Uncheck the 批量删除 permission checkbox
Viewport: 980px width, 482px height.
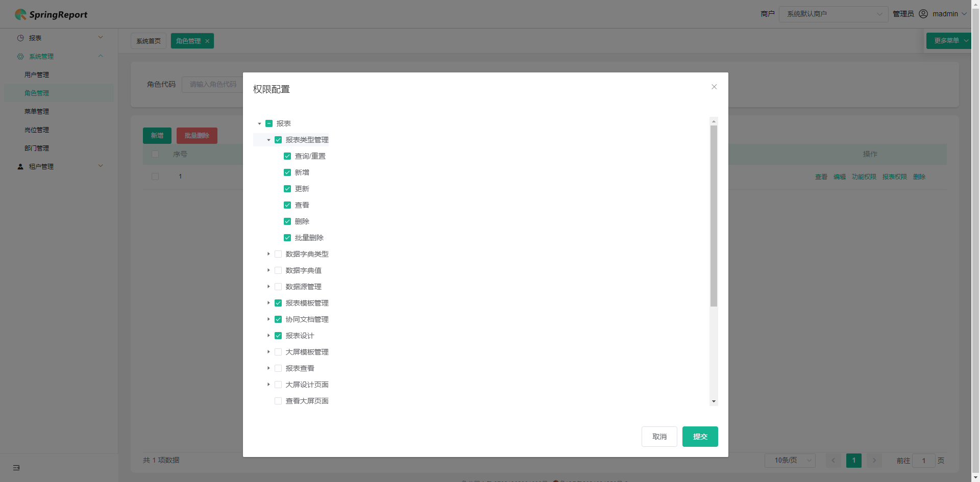287,238
